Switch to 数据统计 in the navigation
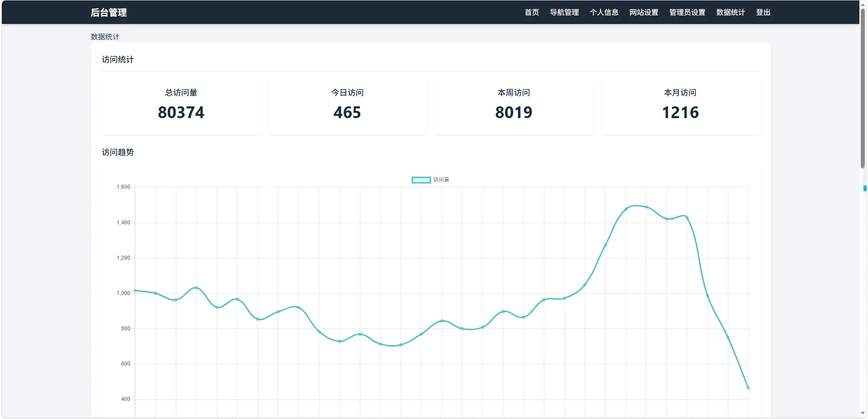 point(731,12)
